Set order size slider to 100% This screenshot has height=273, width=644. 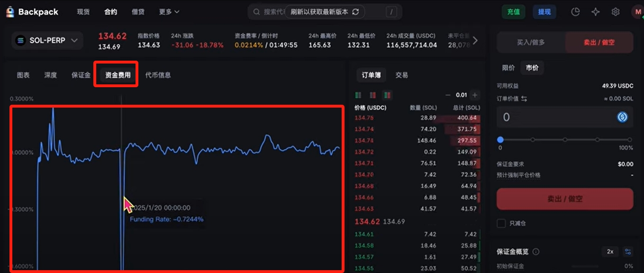coord(630,140)
